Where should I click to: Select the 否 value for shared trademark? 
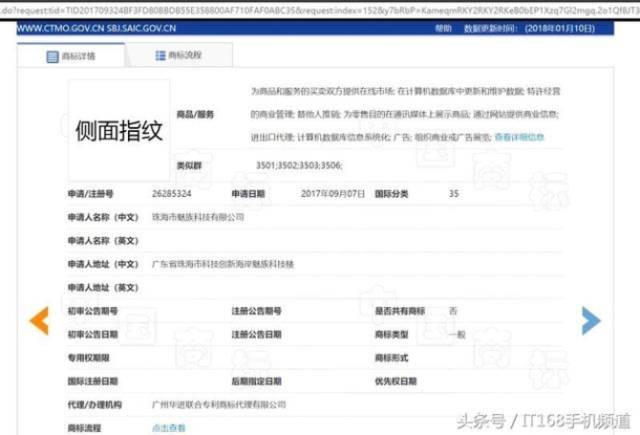453,311
